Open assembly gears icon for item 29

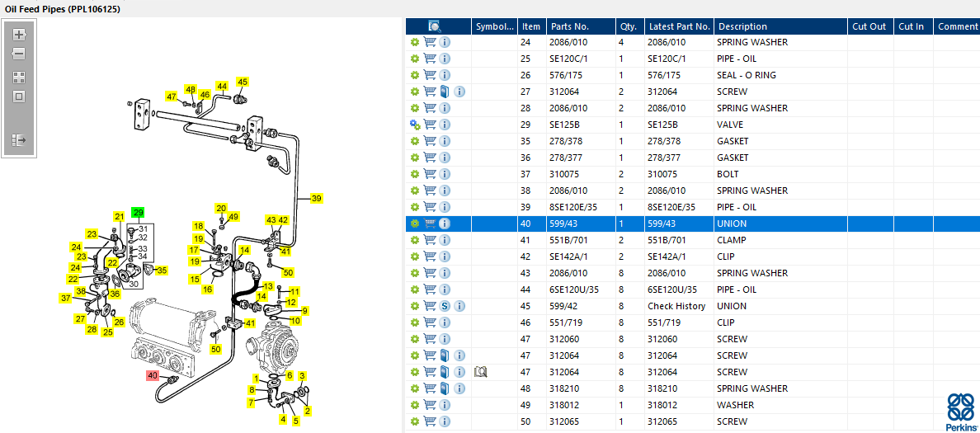(414, 125)
